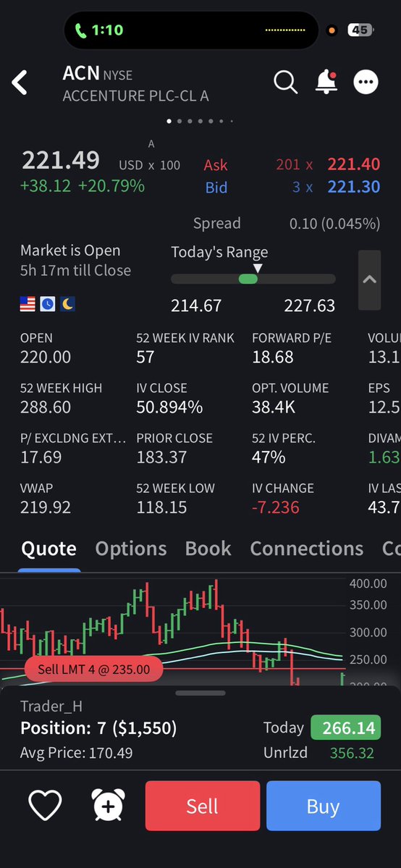This screenshot has width=401, height=868.
Task: Tap the 52 WEEK IV RANK value 57
Action: coord(145,357)
